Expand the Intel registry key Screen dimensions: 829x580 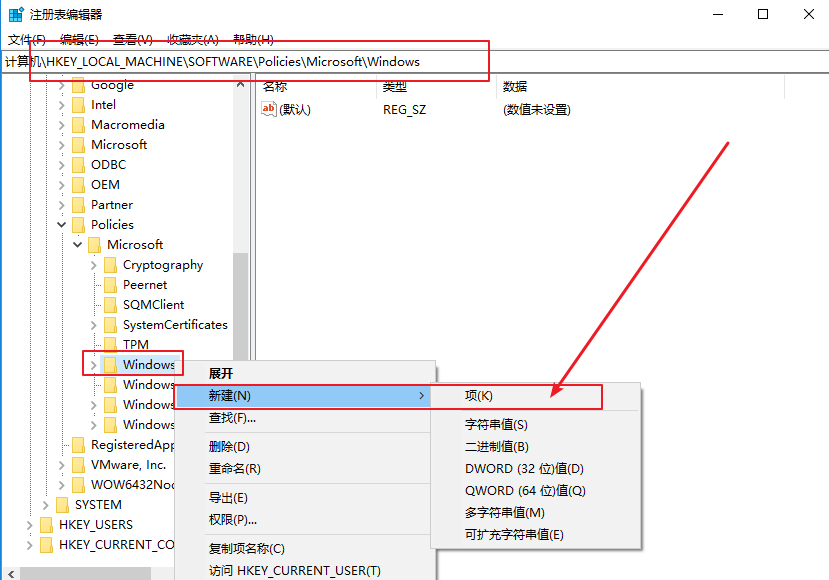coord(62,105)
